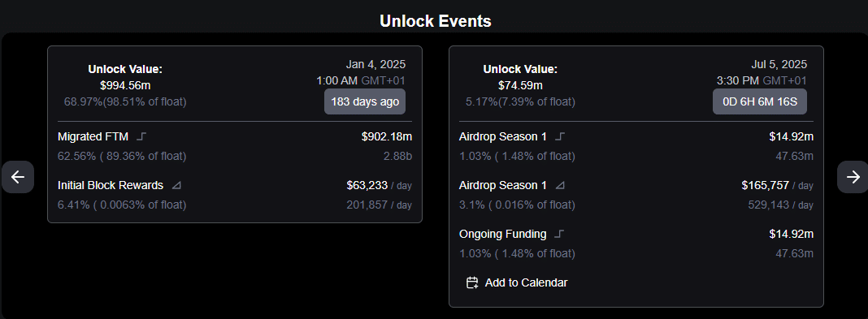Click the 183 days ago badge
The image size is (868, 319).
(365, 101)
